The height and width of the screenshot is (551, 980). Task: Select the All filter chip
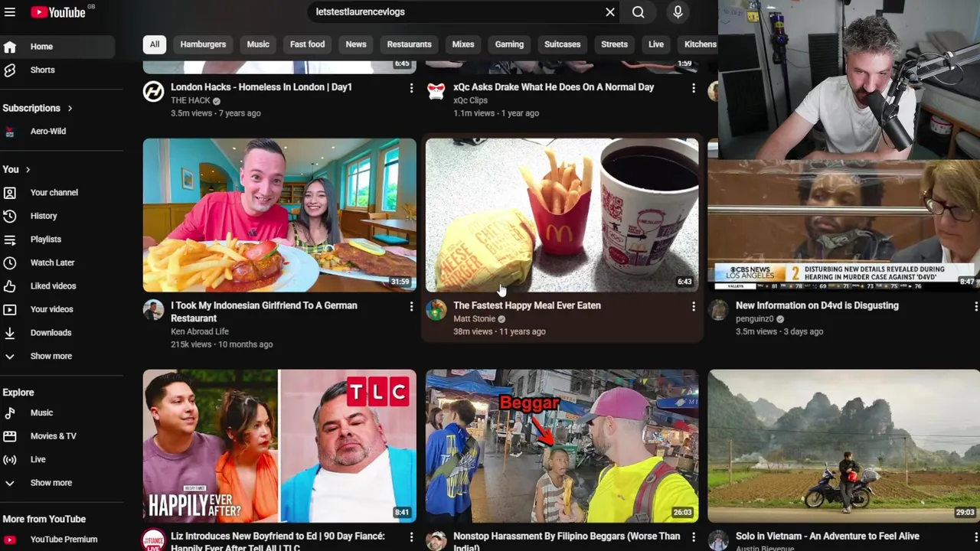155,44
